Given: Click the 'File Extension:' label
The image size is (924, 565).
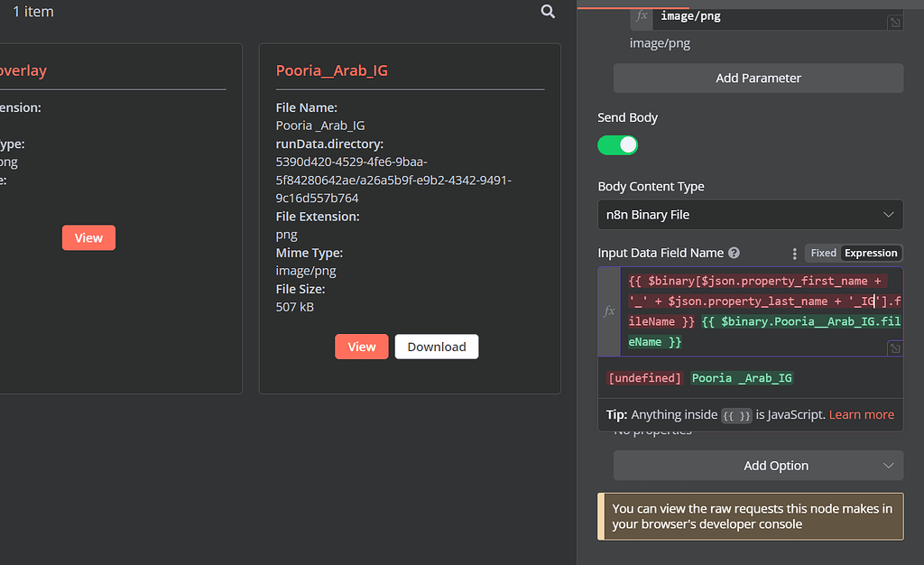Looking at the screenshot, I should [x=318, y=217].
